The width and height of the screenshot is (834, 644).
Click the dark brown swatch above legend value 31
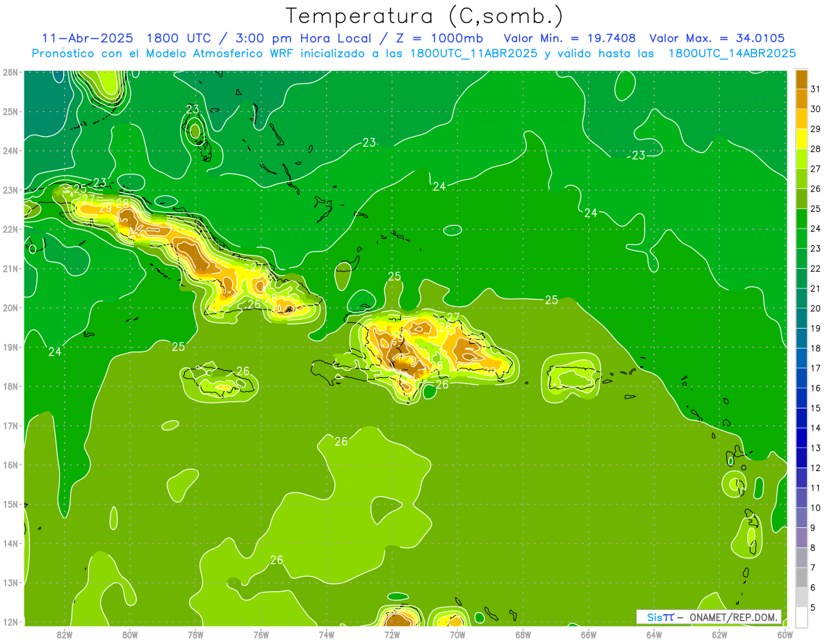[801, 79]
